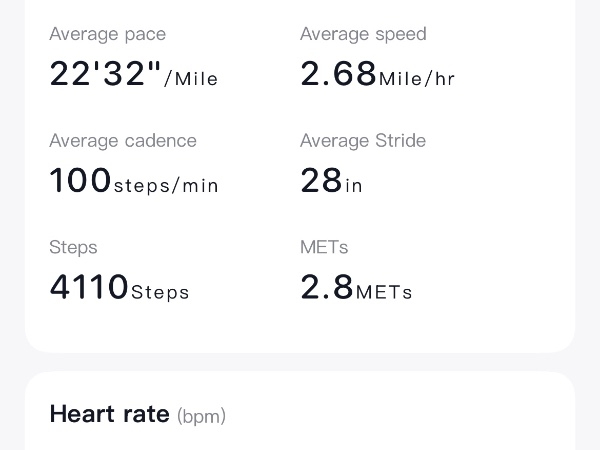Tap the Average cadence label
The width and height of the screenshot is (600, 450).
pyautogui.click(x=123, y=141)
